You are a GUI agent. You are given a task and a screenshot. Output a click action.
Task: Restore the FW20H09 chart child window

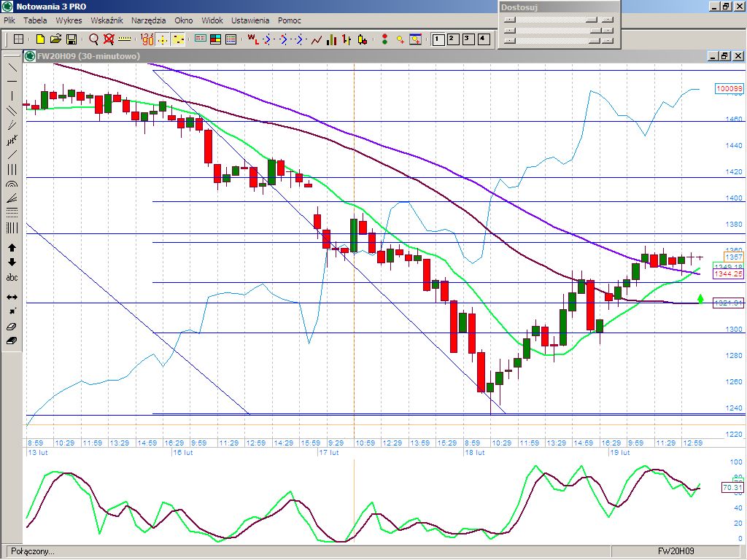pyautogui.click(x=724, y=56)
